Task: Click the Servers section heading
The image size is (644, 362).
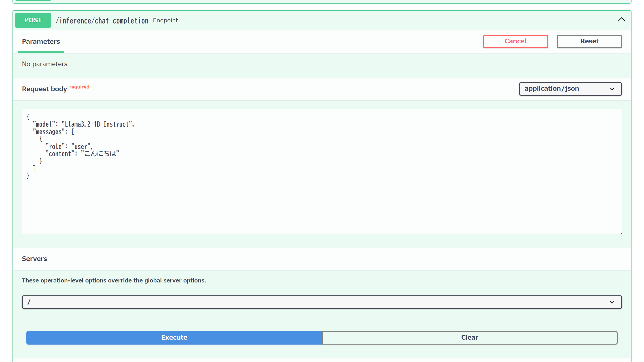Action: [x=34, y=259]
